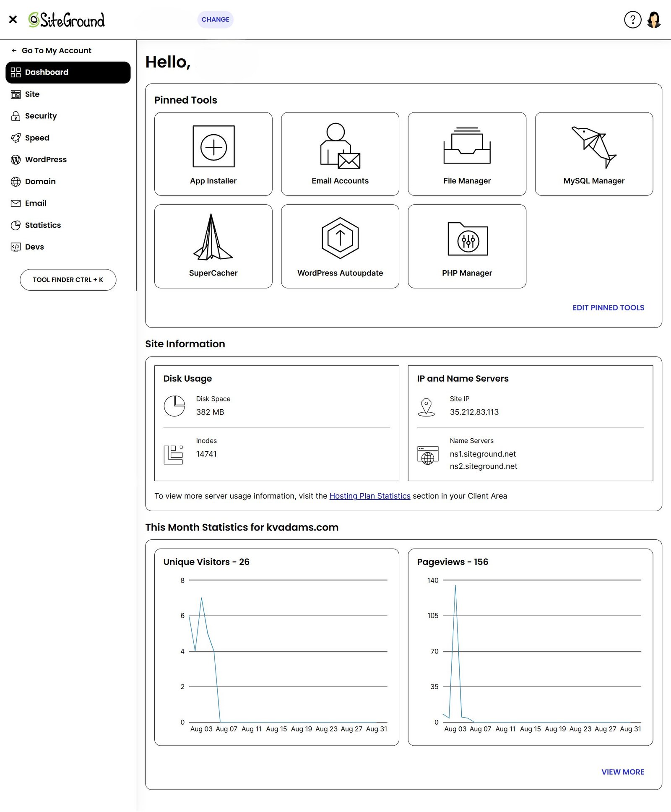Open the Statistics sidebar item

pos(43,225)
